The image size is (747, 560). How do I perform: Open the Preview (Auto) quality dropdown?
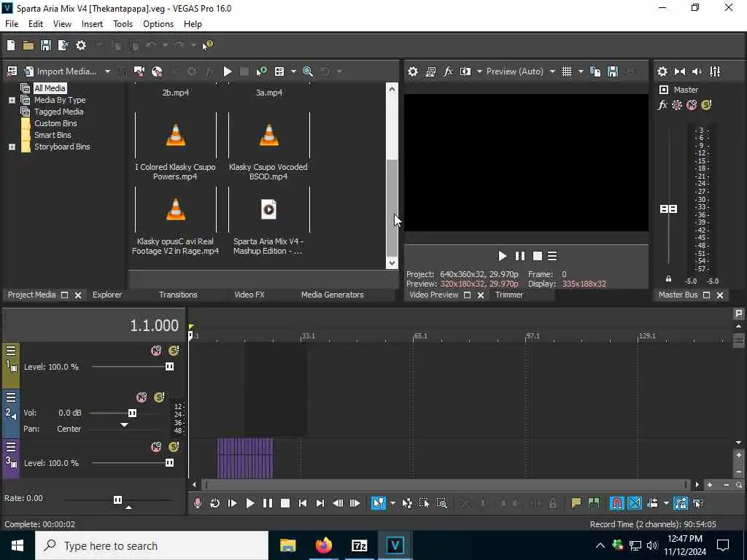click(520, 71)
